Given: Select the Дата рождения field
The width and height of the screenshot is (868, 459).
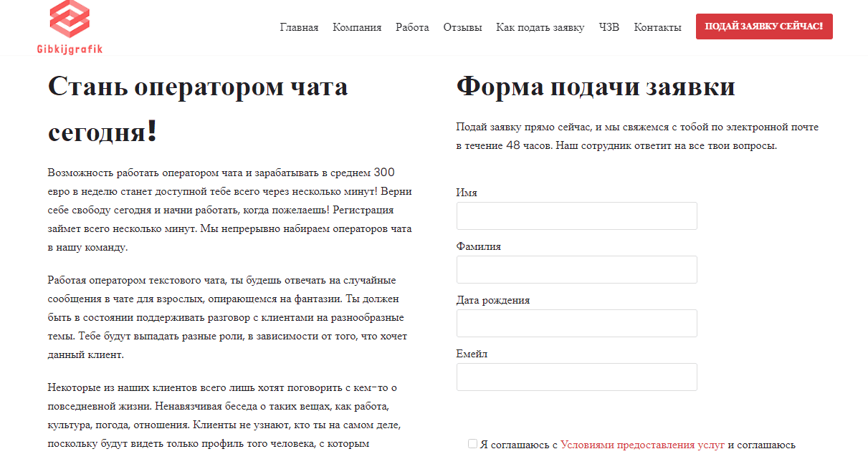Looking at the screenshot, I should click(x=576, y=323).
